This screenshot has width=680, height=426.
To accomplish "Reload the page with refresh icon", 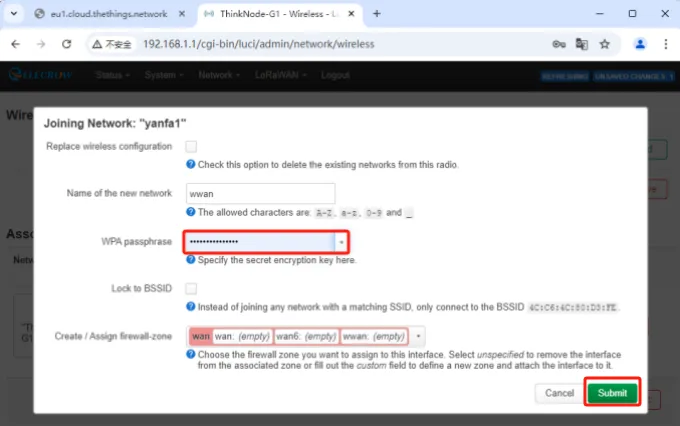I will 66,45.
